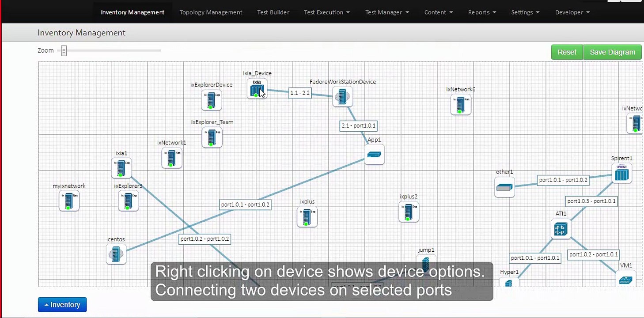Open the Test Execution dropdown menu
This screenshot has width=644, height=318.
pos(327,12)
